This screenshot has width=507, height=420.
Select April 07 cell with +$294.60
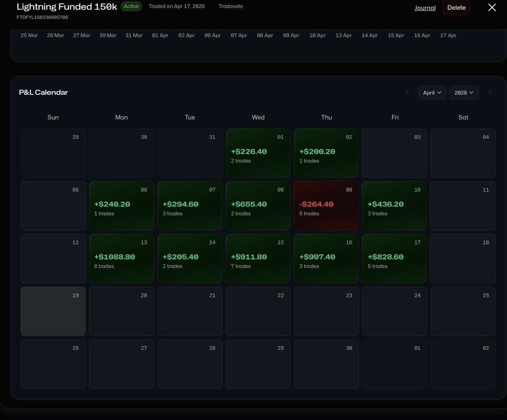pyautogui.click(x=190, y=206)
